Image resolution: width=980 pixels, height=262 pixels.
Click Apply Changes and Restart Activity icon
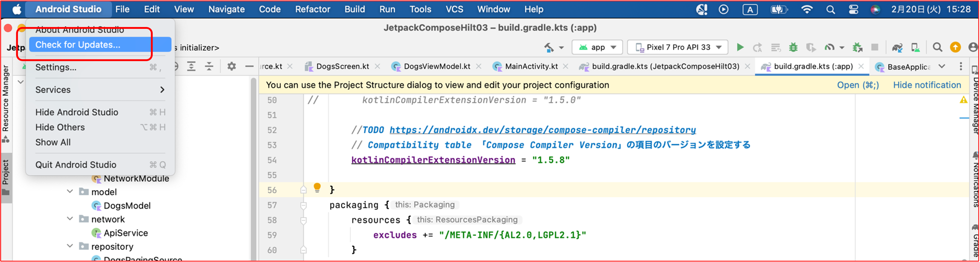point(757,47)
